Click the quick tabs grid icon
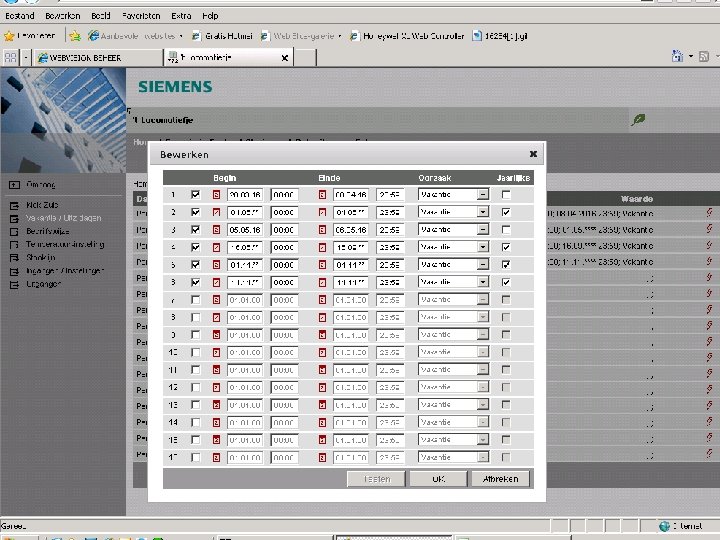This screenshot has height=540, width=720. (11, 58)
